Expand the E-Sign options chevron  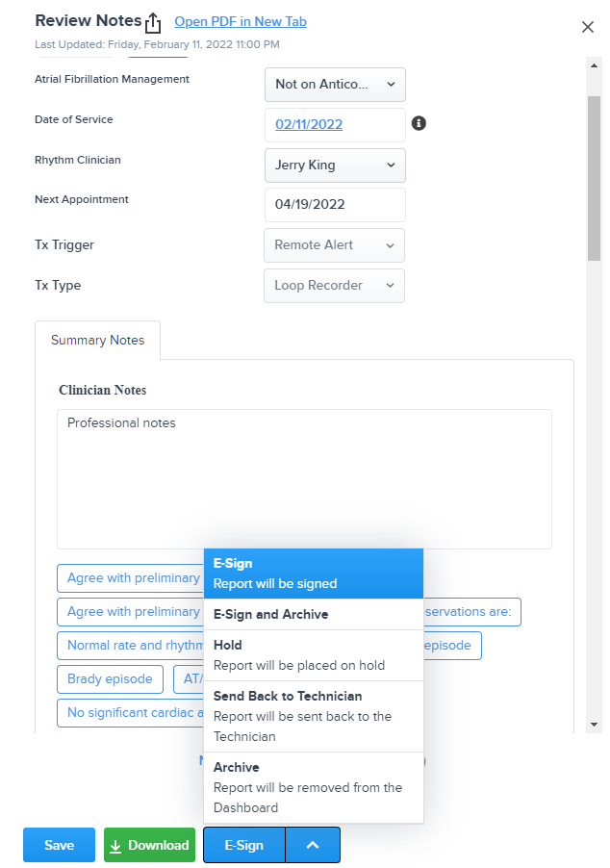[312, 845]
